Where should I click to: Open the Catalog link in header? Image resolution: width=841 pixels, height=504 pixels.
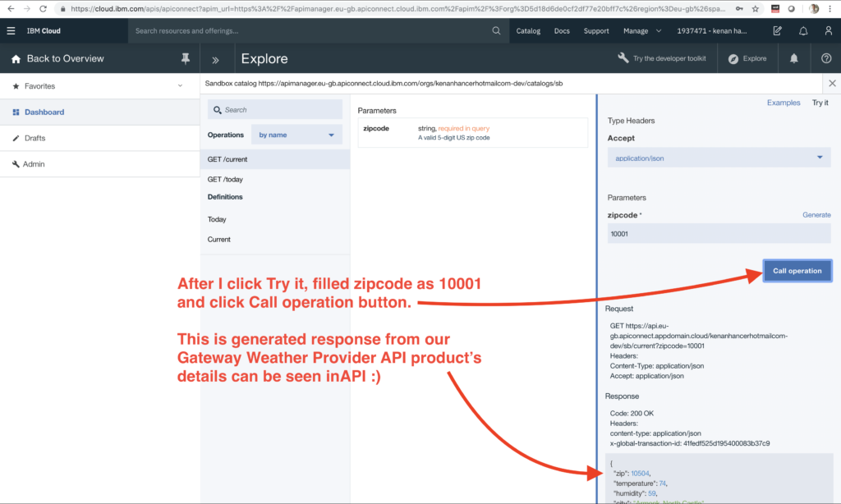pos(528,31)
